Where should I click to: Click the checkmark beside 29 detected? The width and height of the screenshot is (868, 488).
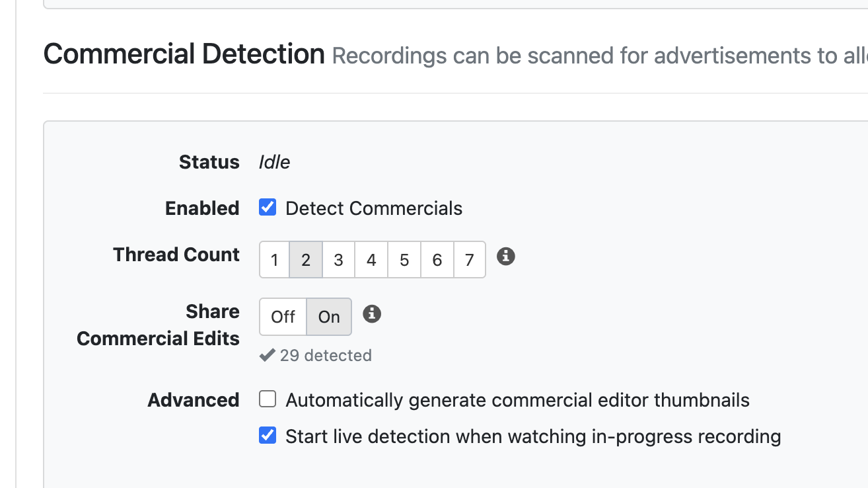point(267,356)
